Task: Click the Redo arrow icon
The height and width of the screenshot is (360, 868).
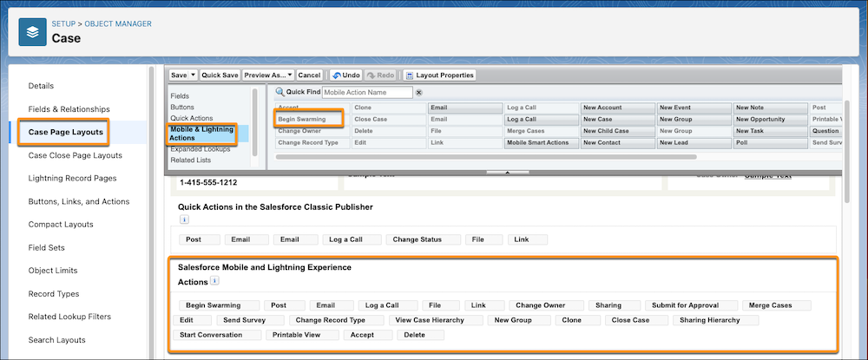Action: [371, 75]
